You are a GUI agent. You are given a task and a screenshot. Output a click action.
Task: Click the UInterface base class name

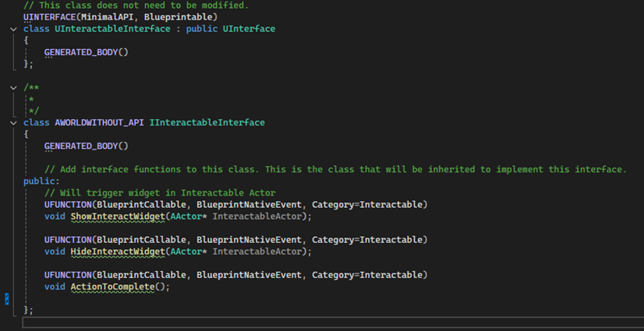(249, 29)
